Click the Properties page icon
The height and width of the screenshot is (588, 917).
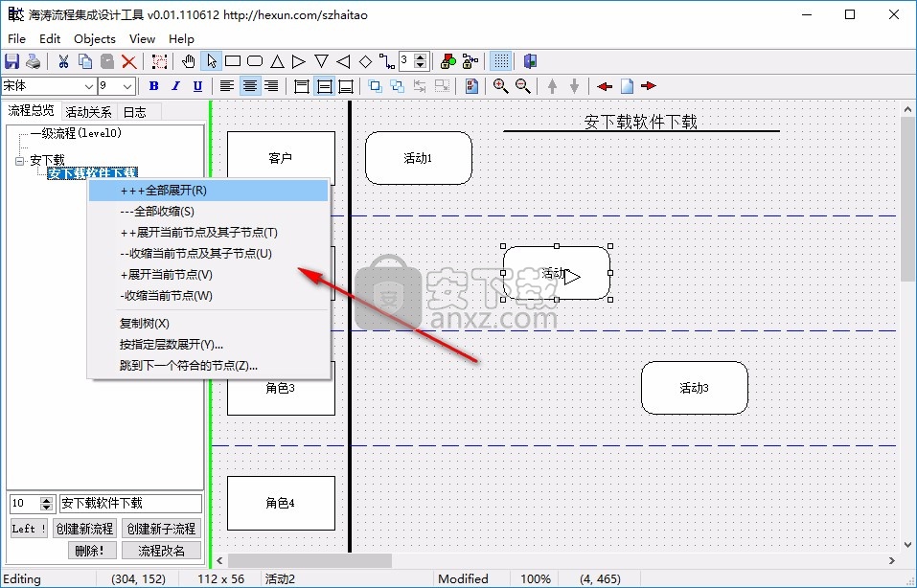point(471,86)
